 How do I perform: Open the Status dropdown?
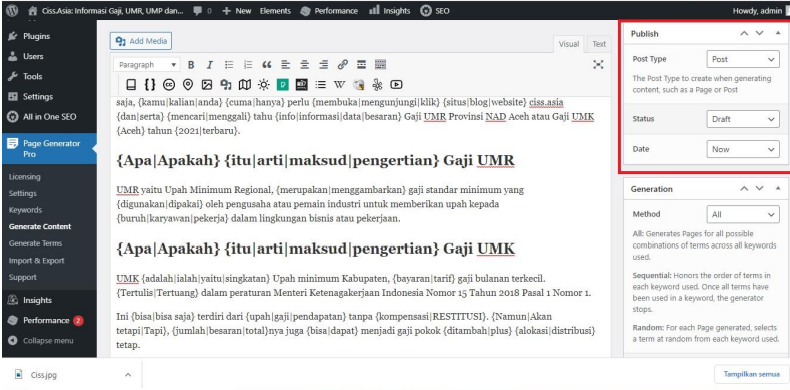743,119
